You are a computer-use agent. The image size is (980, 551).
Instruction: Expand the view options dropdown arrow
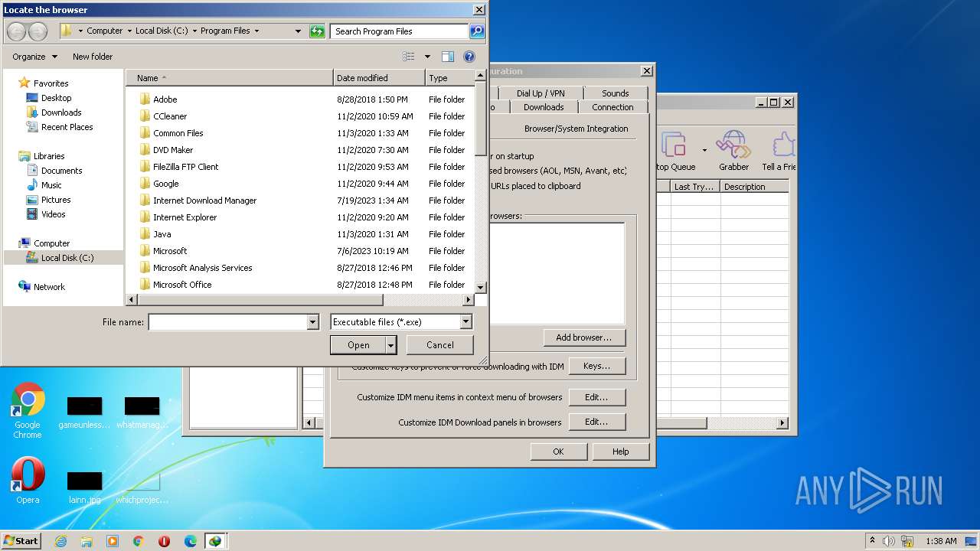click(427, 57)
